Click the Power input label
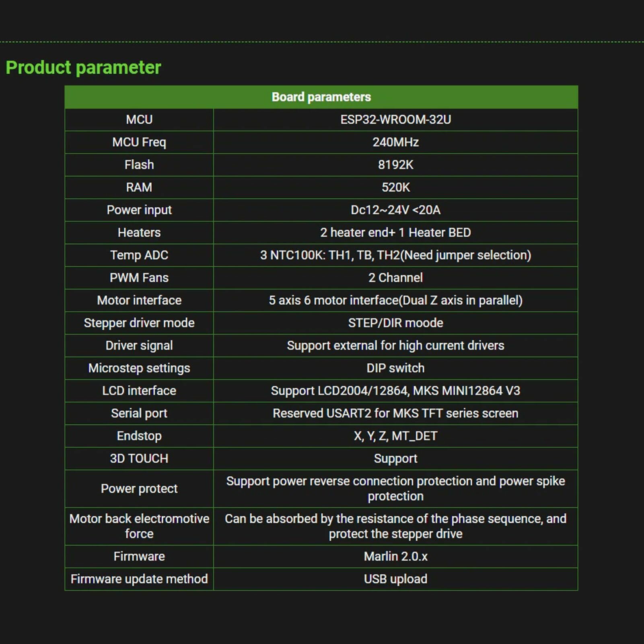 tap(139, 210)
